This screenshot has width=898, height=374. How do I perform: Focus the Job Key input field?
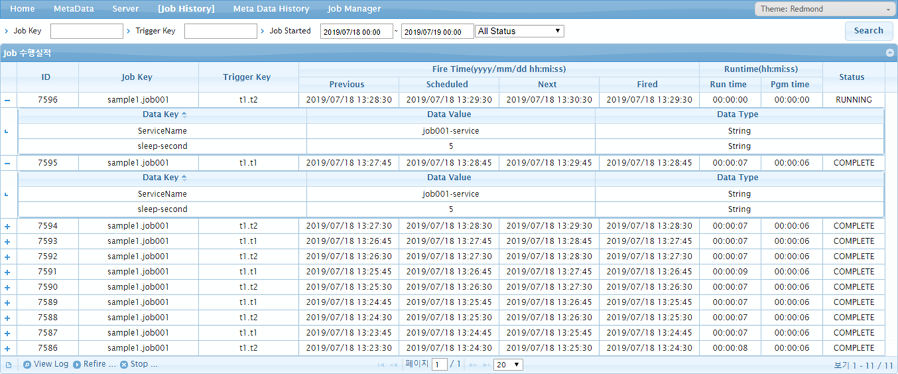click(x=86, y=31)
